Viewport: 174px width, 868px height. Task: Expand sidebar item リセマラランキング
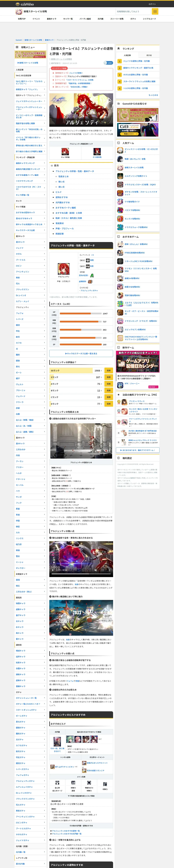click(30, 181)
